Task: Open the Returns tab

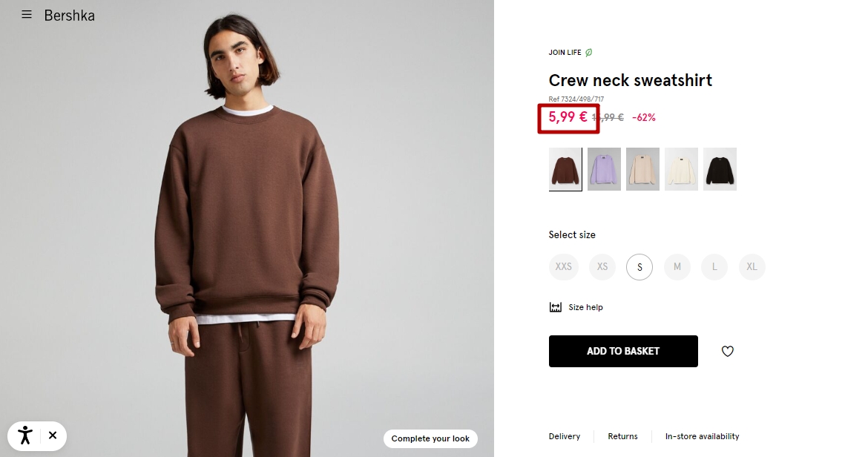Action: coord(622,436)
